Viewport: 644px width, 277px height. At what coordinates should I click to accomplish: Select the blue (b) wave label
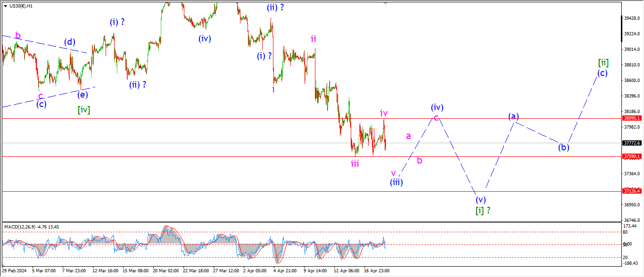pyautogui.click(x=563, y=147)
